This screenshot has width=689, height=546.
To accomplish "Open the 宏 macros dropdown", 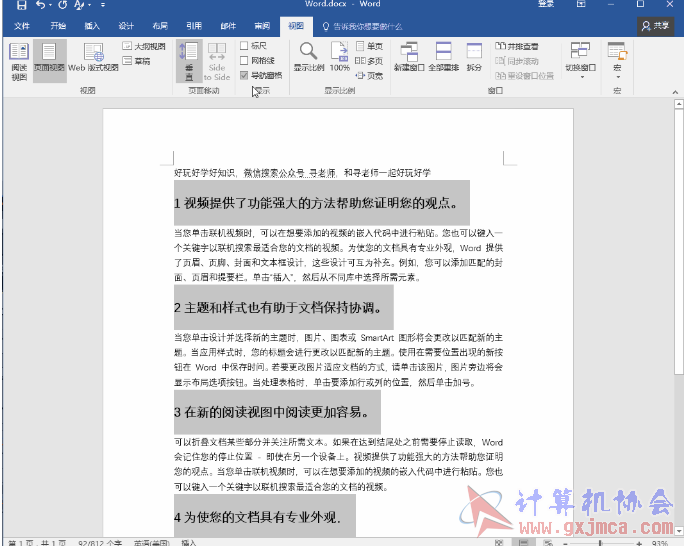I will (x=617, y=60).
